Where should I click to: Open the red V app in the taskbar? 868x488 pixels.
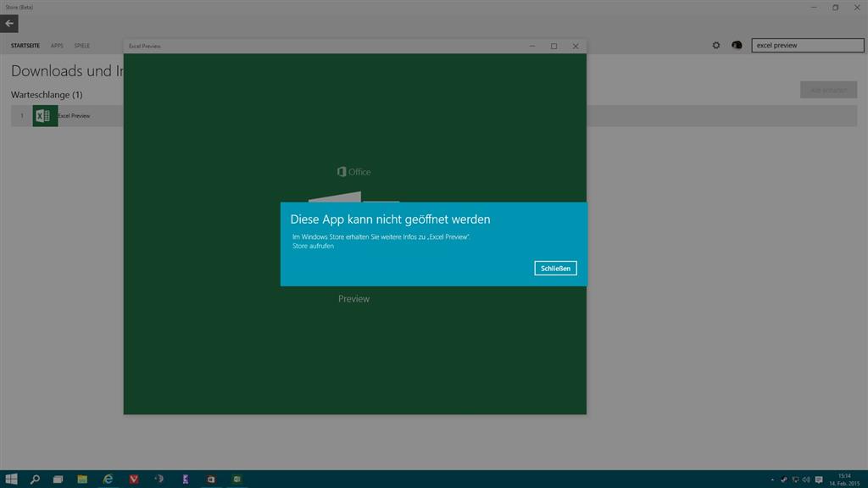tap(134, 480)
